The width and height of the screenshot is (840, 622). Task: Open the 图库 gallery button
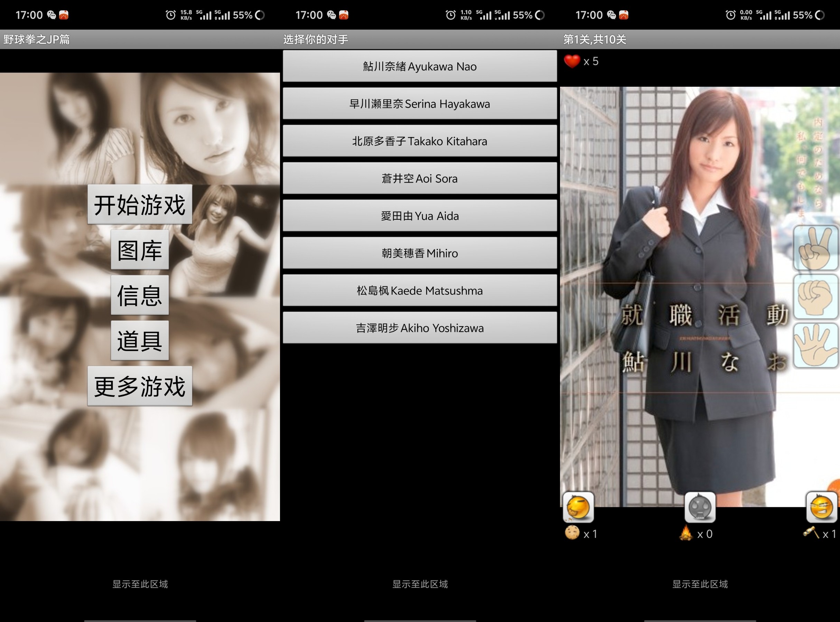click(140, 250)
